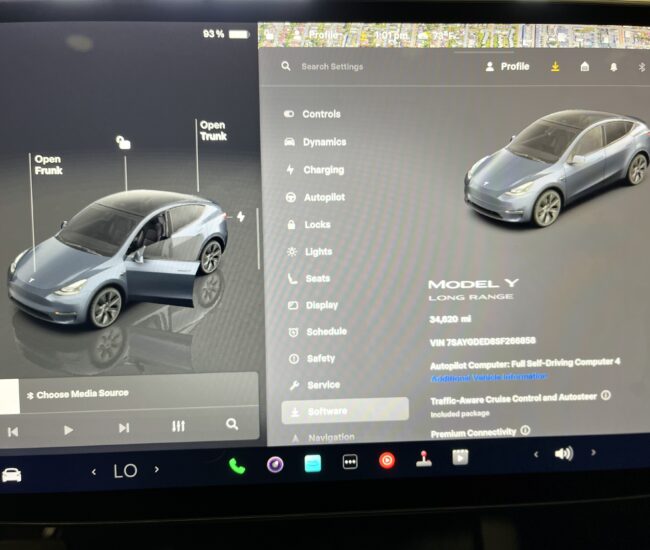Lower cabin temperature with left chevron
The width and height of the screenshot is (650, 550).
pos(94,472)
